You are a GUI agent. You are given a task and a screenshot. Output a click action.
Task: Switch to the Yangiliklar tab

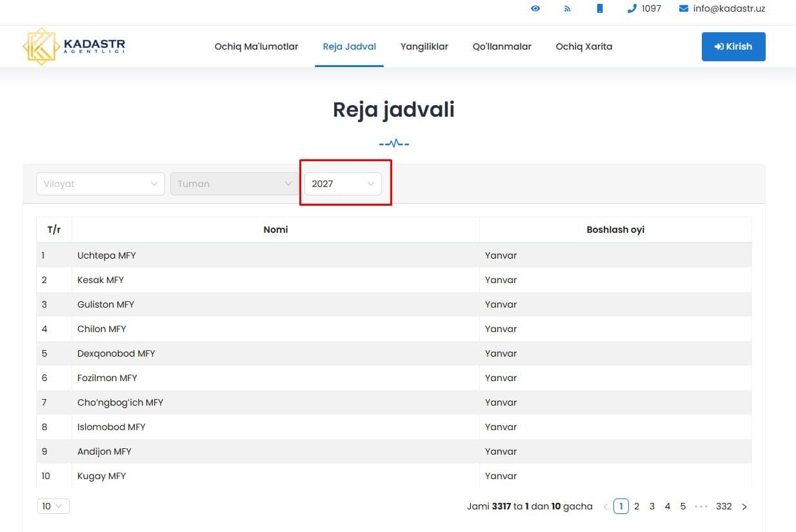[424, 46]
